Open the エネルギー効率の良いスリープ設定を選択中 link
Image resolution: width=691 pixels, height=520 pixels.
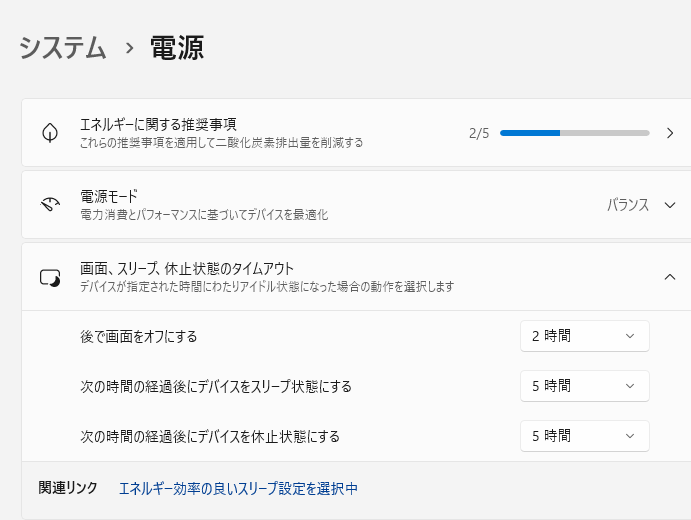(x=238, y=489)
